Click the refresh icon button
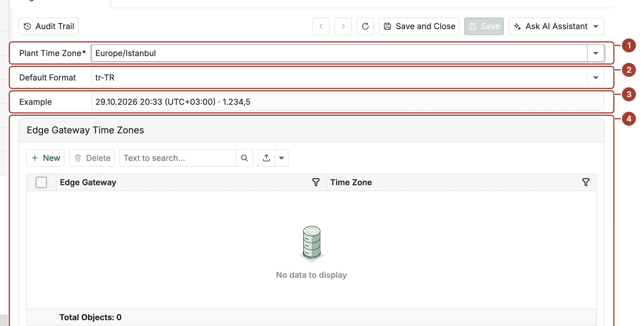Image resolution: width=644 pixels, height=326 pixels. click(x=365, y=26)
